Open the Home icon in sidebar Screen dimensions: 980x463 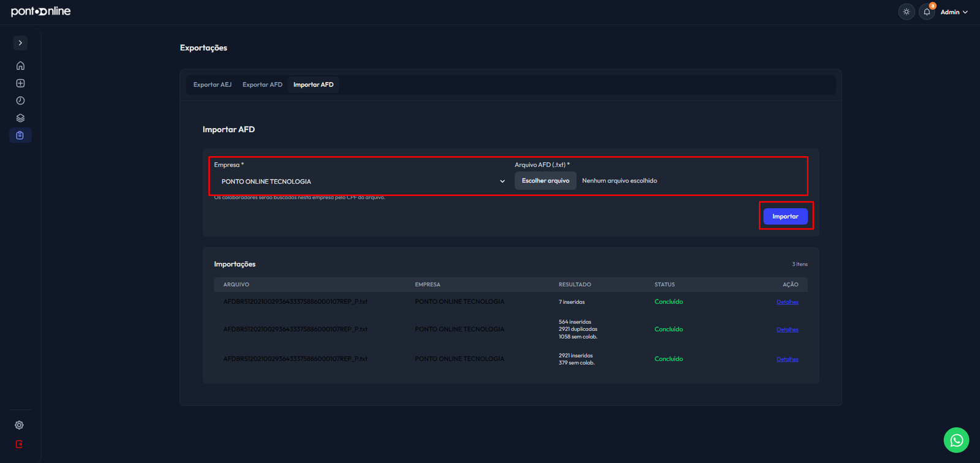coord(20,66)
